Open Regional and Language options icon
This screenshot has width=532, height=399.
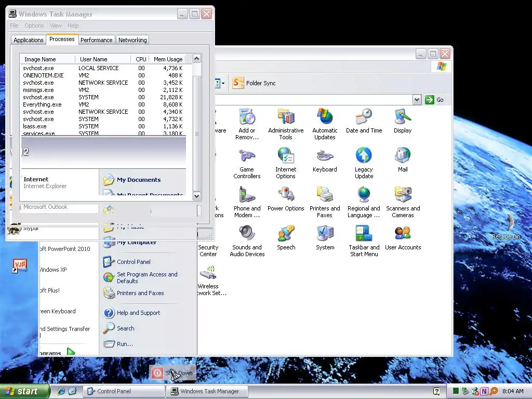(x=364, y=202)
